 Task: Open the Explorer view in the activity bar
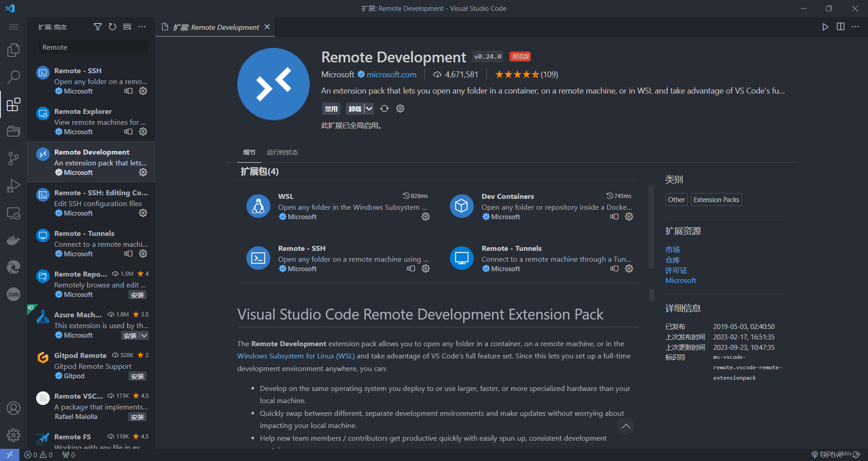tap(13, 50)
